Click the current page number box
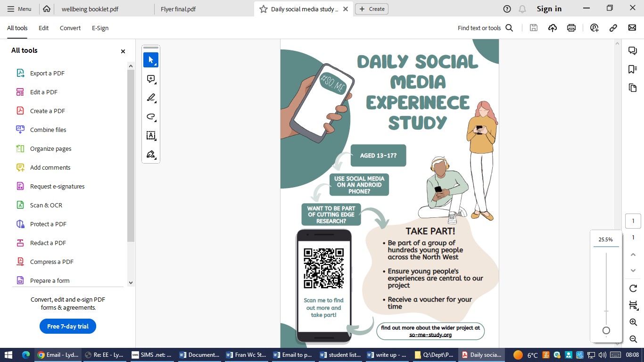644x362 pixels. pos(633,221)
